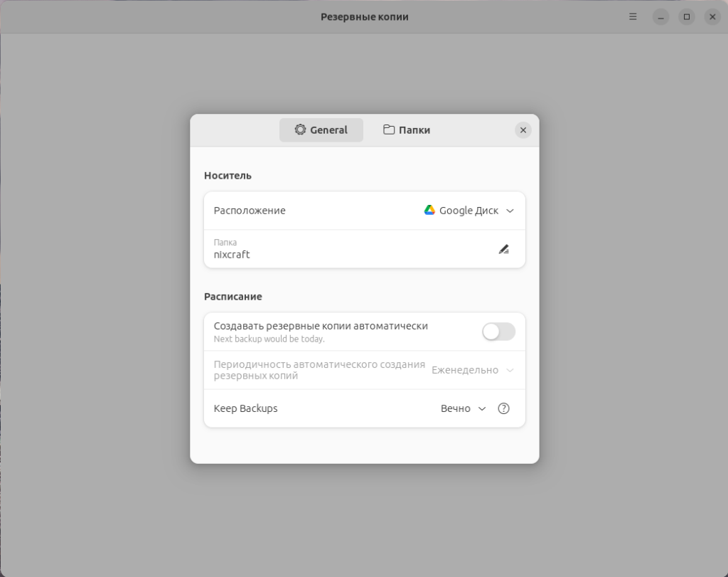Open the hamburger menu in title bar

point(633,17)
